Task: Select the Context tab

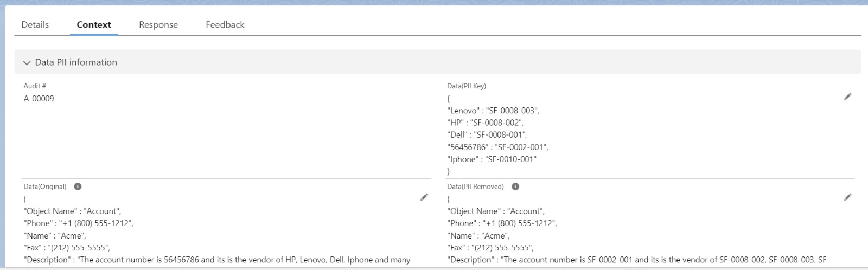Action: [x=94, y=25]
